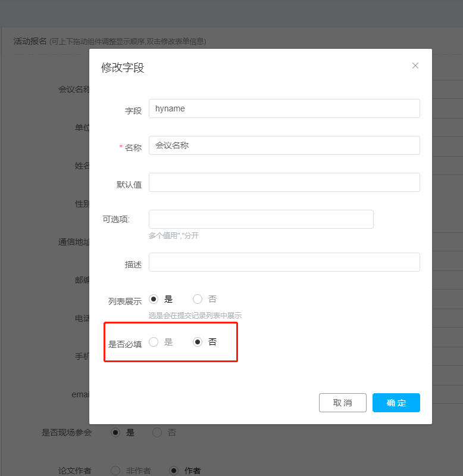Select 否 for 是否现场参会 in background form
The width and height of the screenshot is (463, 476).
point(157,433)
